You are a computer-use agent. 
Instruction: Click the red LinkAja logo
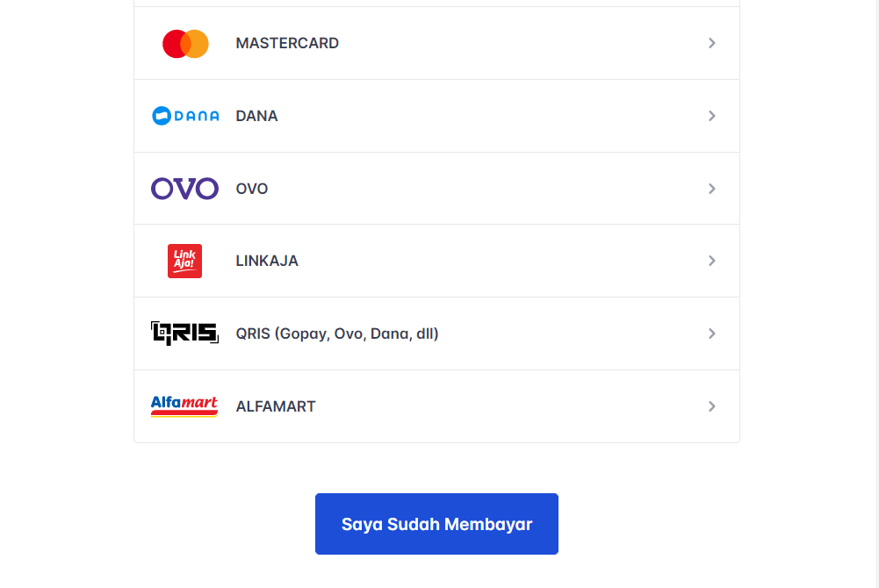[x=184, y=261]
